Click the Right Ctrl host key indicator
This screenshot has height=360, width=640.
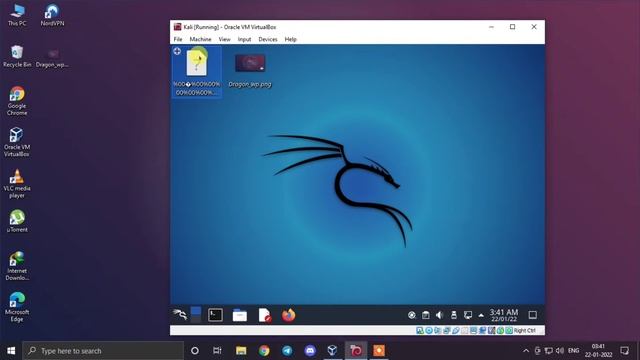pos(524,331)
